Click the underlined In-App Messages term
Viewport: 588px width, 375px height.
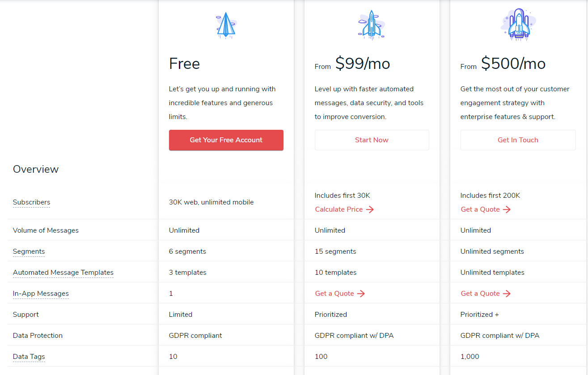41,294
